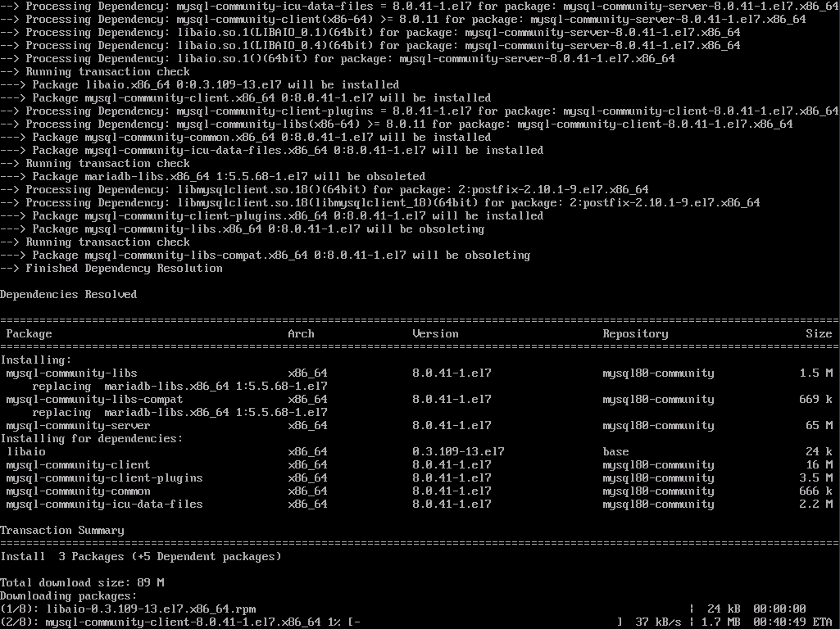Select the 'Version' column header
840x629 pixels.
tap(435, 333)
